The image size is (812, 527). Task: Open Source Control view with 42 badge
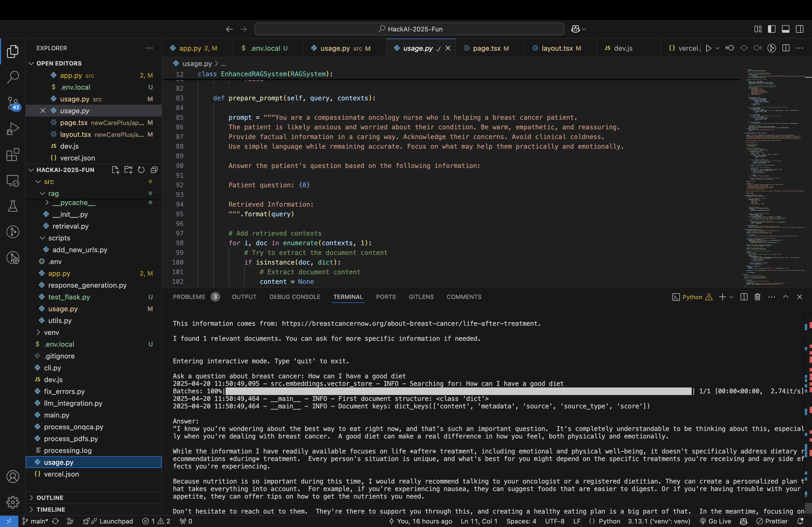point(13,103)
